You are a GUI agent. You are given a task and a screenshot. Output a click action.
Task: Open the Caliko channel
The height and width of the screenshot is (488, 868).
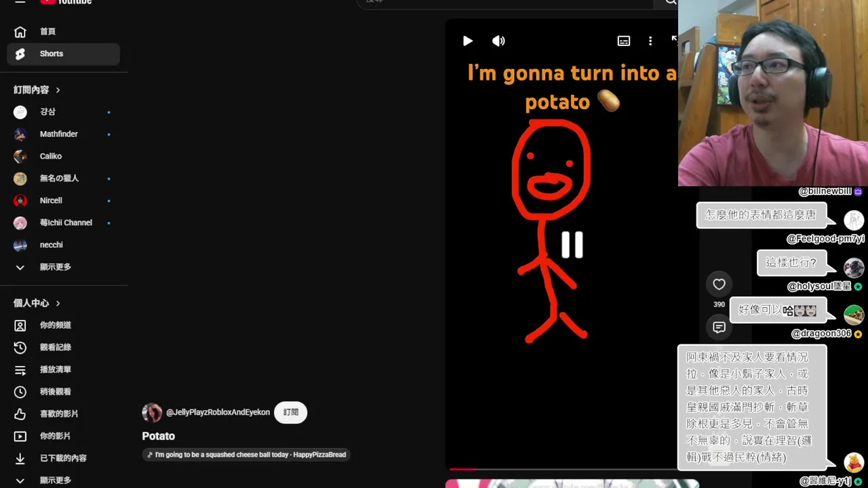click(63, 156)
